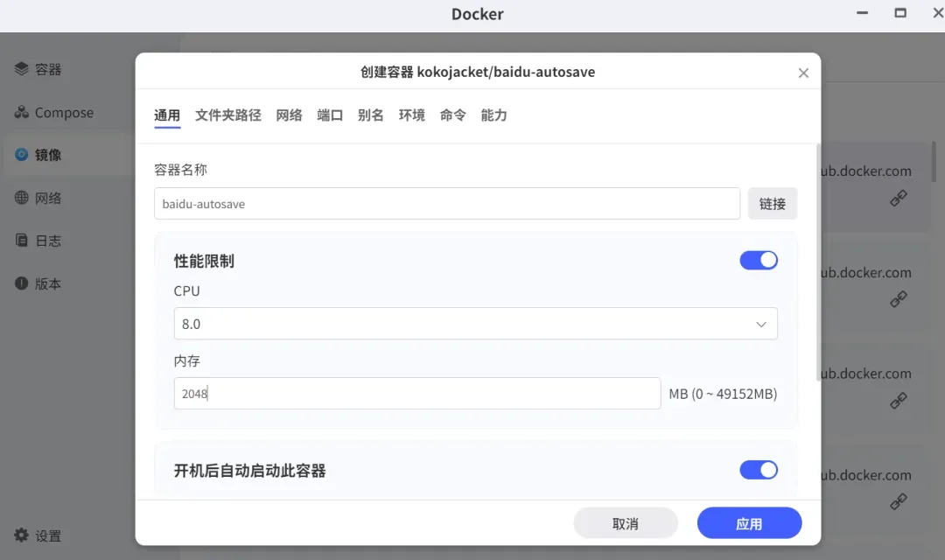Maximize the Docker window

pyautogui.click(x=900, y=12)
